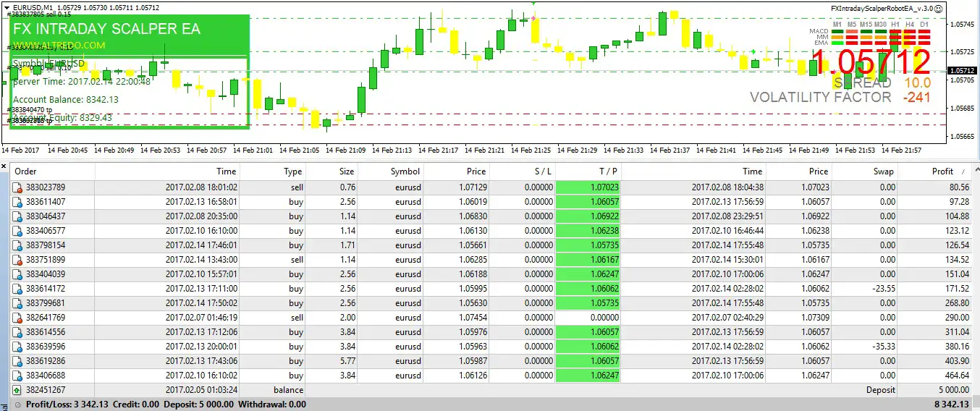Open the WWW.ALTREDO.COM link
980x411 pixels.
pos(59,46)
